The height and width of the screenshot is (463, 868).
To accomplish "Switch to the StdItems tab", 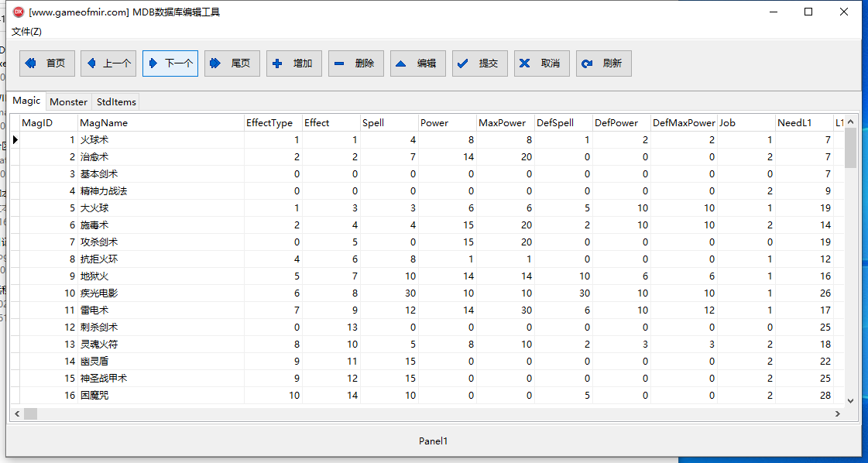I will pyautogui.click(x=115, y=102).
